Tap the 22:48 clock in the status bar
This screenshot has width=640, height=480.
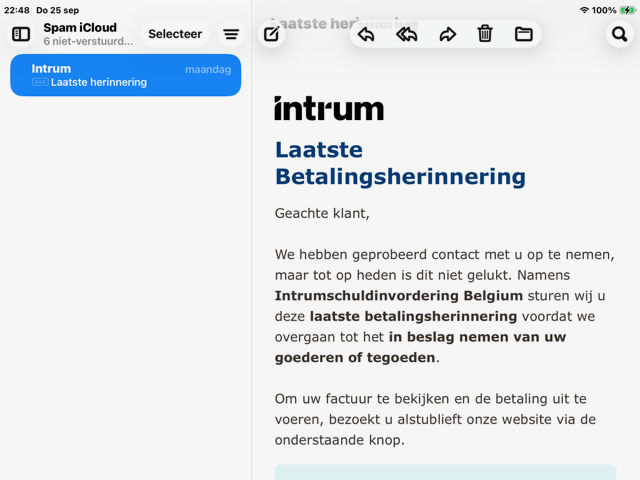16,10
